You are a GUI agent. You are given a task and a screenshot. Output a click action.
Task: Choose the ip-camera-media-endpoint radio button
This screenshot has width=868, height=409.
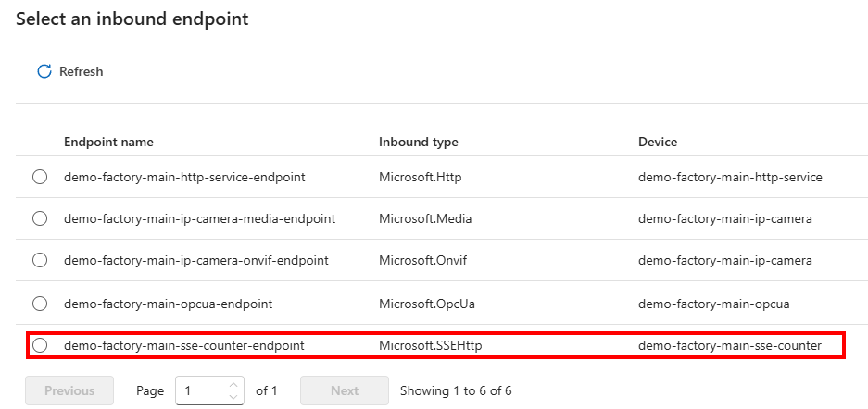pyautogui.click(x=40, y=218)
